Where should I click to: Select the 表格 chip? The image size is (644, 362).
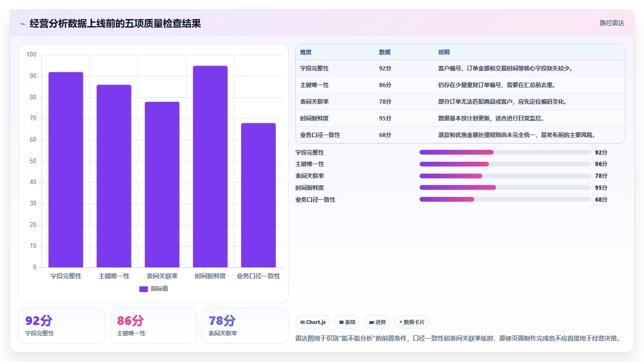tap(347, 322)
